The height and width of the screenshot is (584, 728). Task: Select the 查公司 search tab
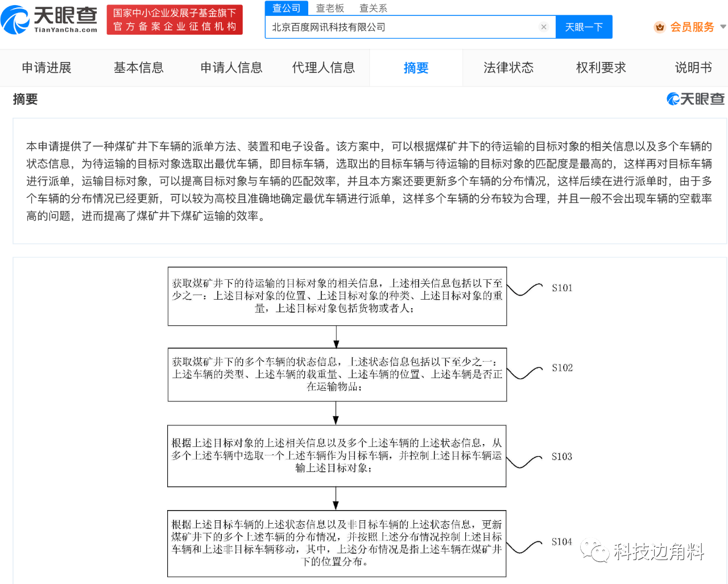click(x=287, y=8)
